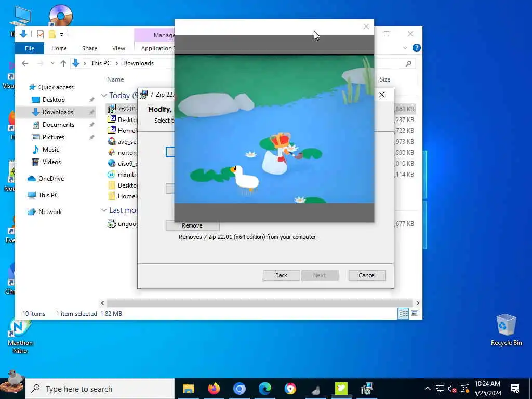Launch Firefox from the taskbar
Screen dimensions: 532x399
pyautogui.click(x=214, y=389)
